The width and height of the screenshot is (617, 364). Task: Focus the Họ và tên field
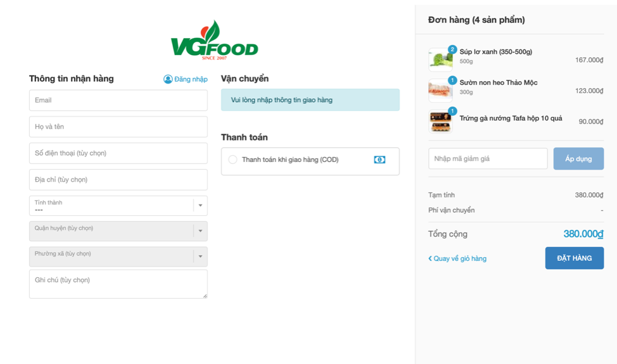point(118,127)
